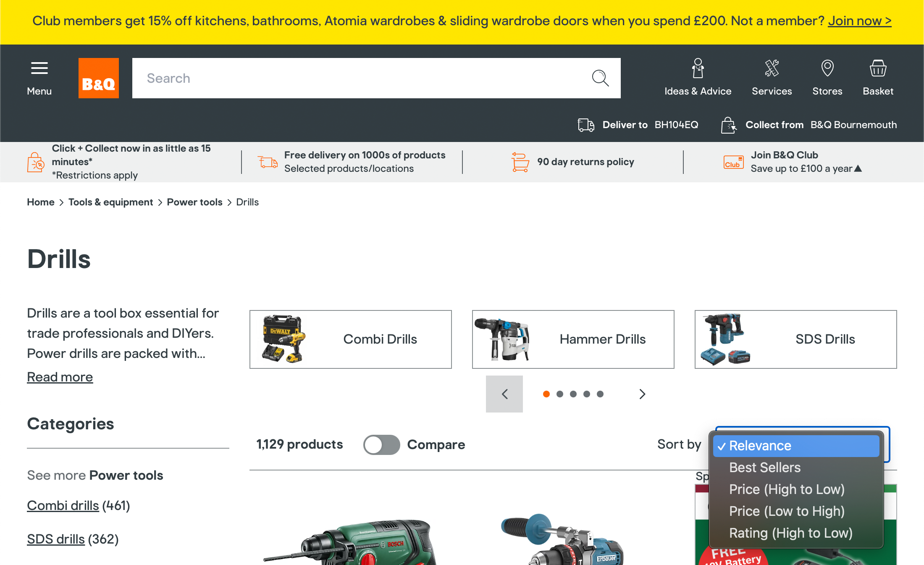Open the Stores finder
924x565 pixels.
[x=827, y=78]
